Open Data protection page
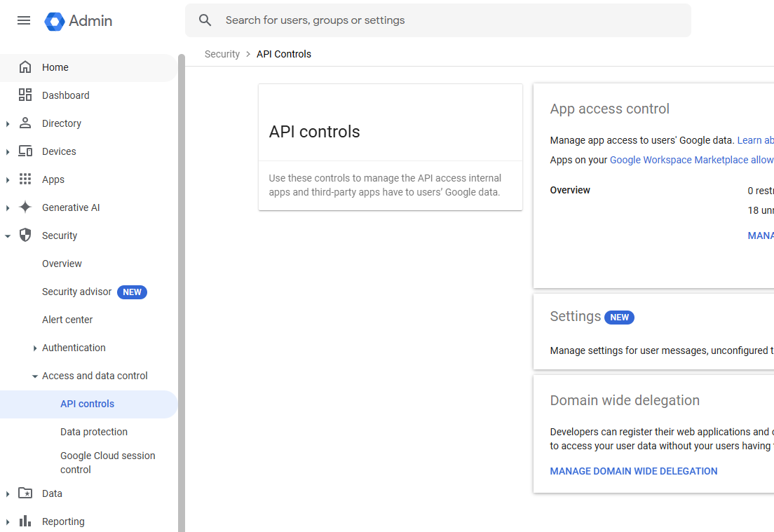 pyautogui.click(x=94, y=432)
